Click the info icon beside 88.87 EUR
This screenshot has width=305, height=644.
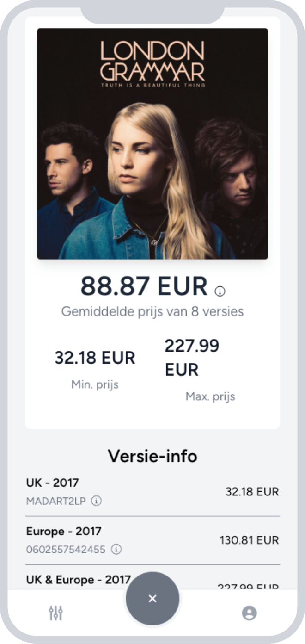click(220, 291)
